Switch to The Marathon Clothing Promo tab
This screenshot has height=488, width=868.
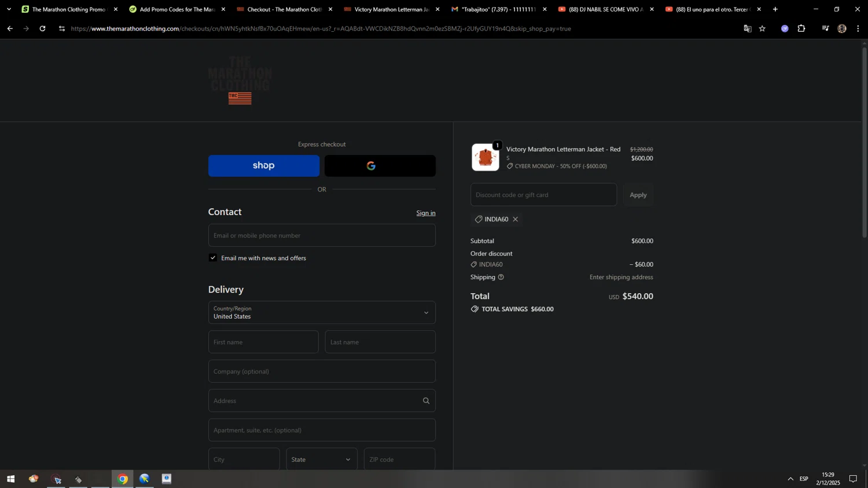pos(68,9)
